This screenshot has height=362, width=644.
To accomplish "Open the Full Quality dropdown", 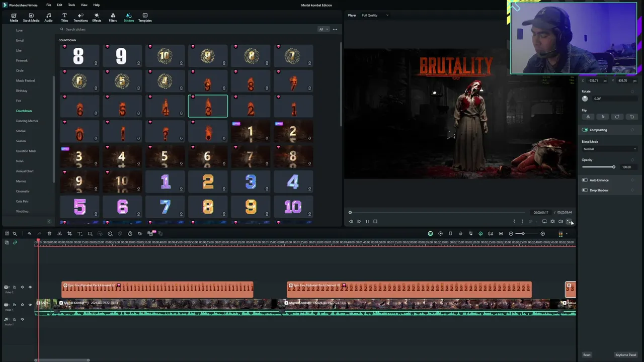I will (375, 15).
